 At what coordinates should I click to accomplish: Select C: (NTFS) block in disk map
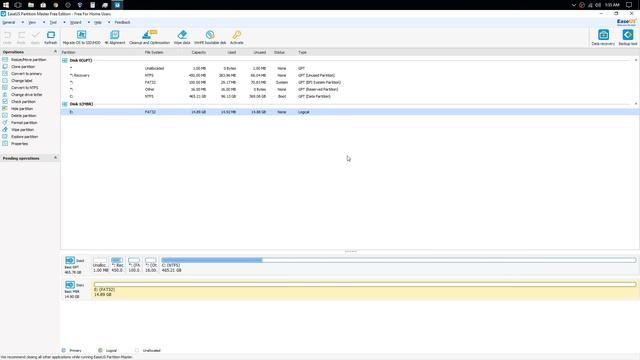pyautogui.click(x=398, y=265)
